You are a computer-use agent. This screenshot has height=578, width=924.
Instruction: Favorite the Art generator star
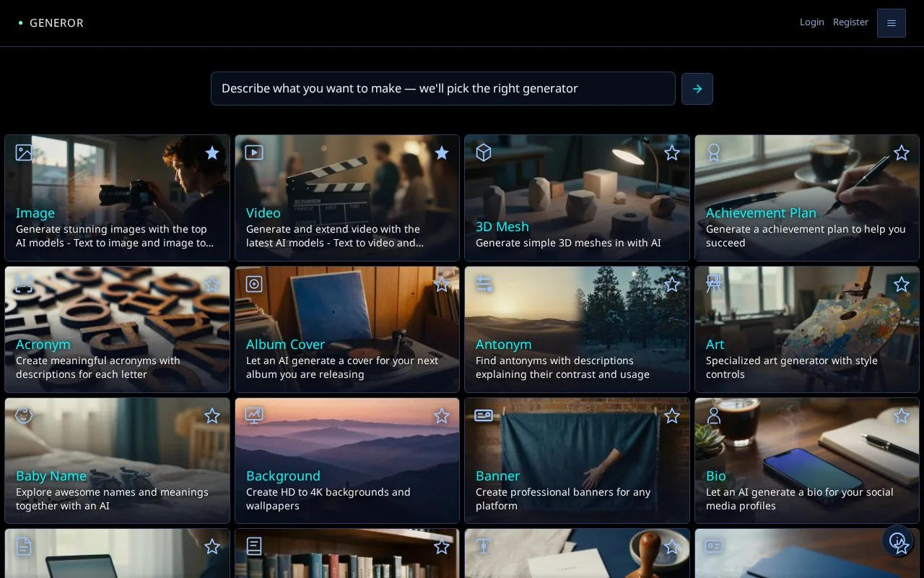pos(902,284)
